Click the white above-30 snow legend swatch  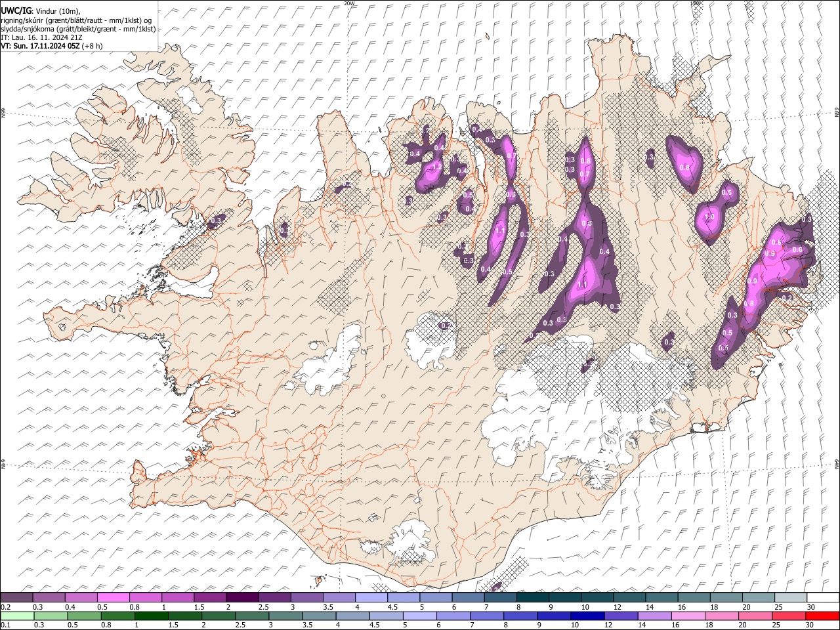[x=823, y=597]
